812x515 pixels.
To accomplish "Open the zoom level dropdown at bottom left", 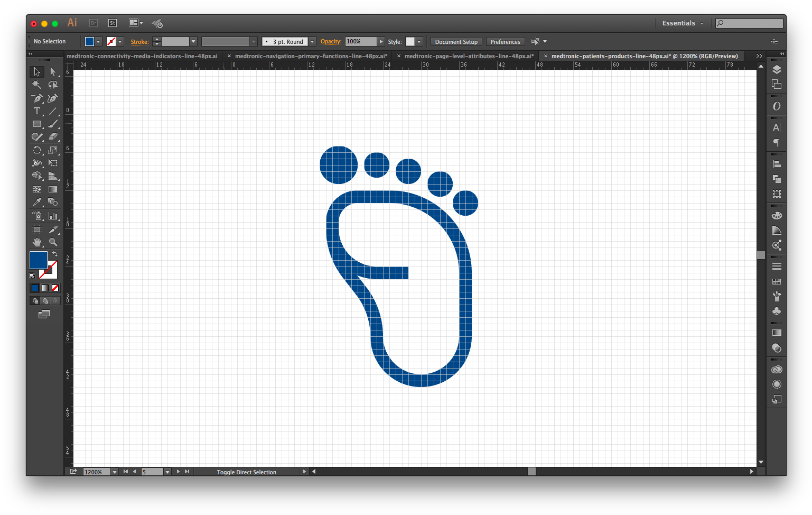I will 115,472.
